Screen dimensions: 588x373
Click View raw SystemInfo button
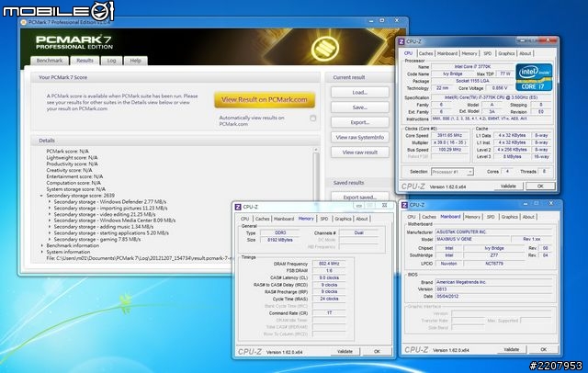[359, 137]
